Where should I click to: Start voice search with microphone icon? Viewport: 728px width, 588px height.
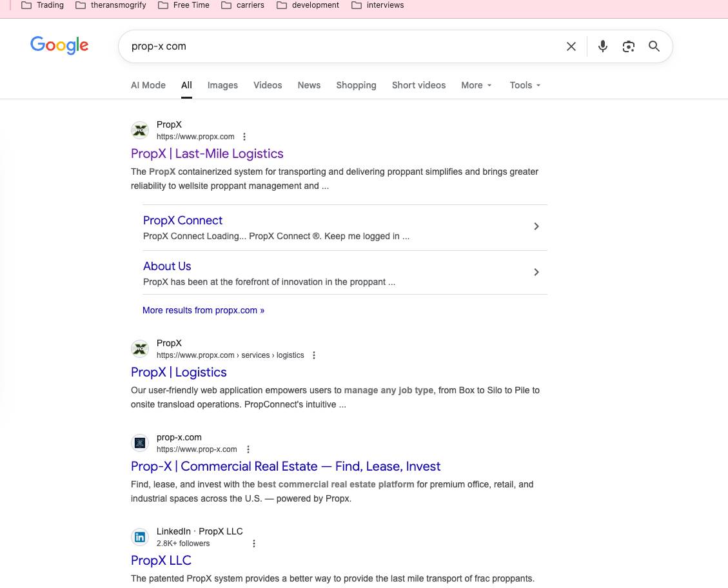603,46
